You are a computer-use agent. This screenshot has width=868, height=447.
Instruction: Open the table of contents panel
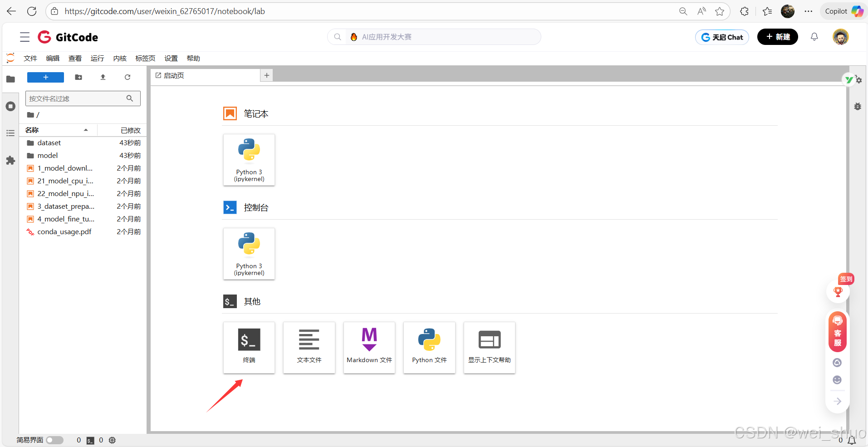[x=10, y=133]
